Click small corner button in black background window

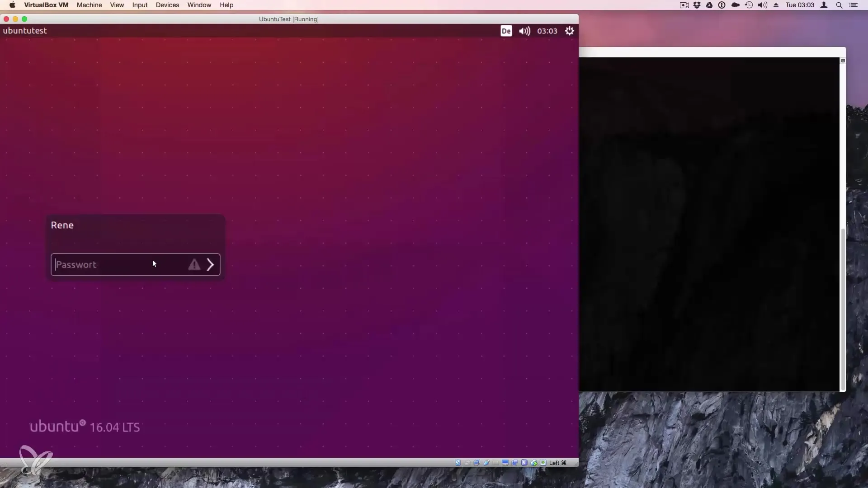point(843,61)
